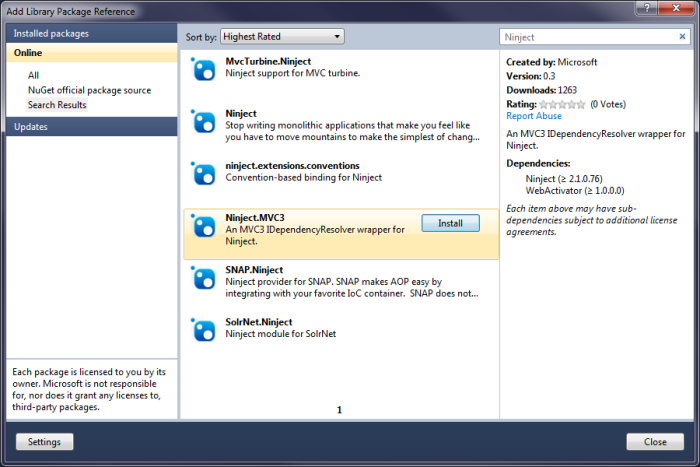Click the Ninject.MVC3 package title
Image resolution: width=700 pixels, height=467 pixels.
click(x=255, y=218)
